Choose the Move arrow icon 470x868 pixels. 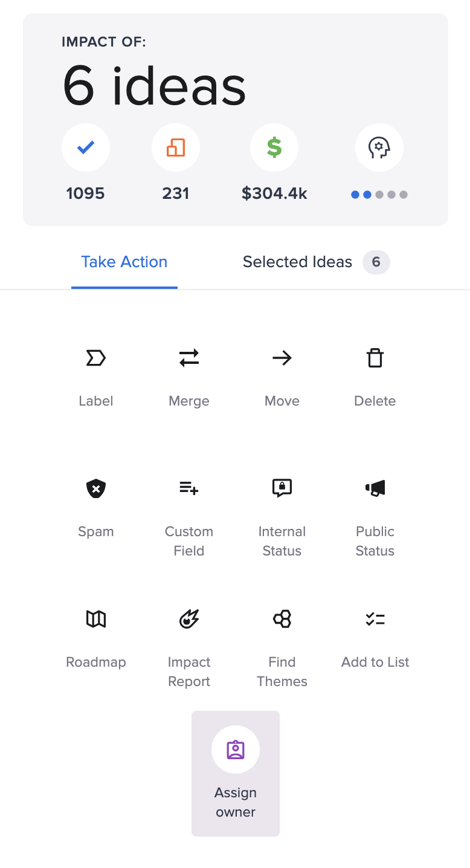coord(282,358)
